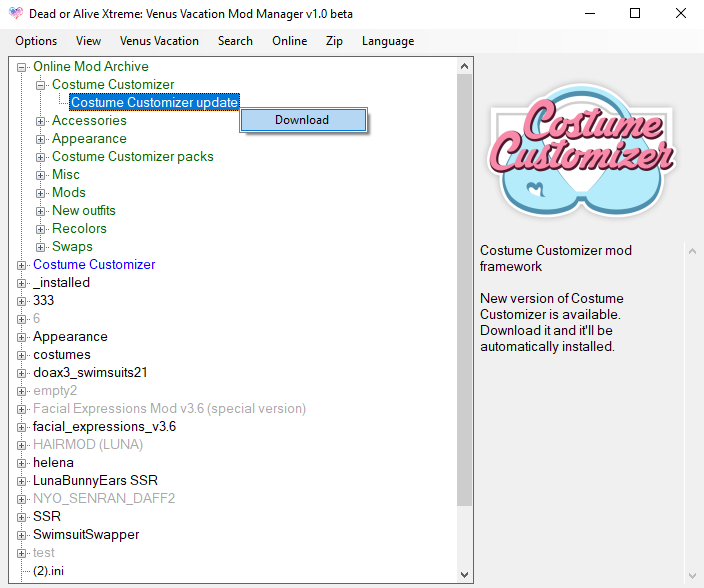The height and width of the screenshot is (588, 704).
Task: Select the Accessories category
Action: pyautogui.click(x=89, y=120)
